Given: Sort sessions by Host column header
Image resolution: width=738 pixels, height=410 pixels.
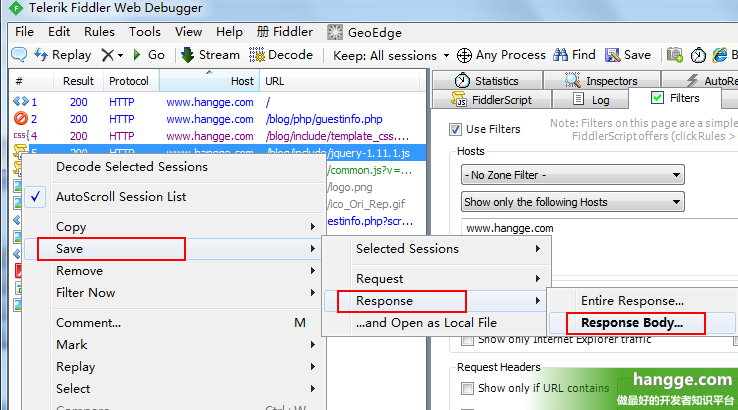Looking at the screenshot, I should click(x=209, y=81).
